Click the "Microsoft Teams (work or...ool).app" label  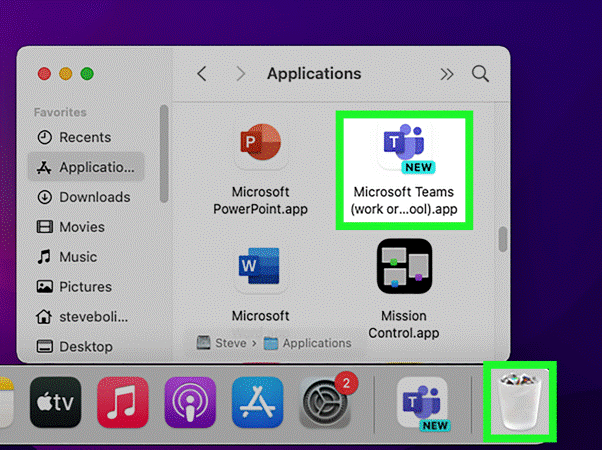click(x=404, y=200)
